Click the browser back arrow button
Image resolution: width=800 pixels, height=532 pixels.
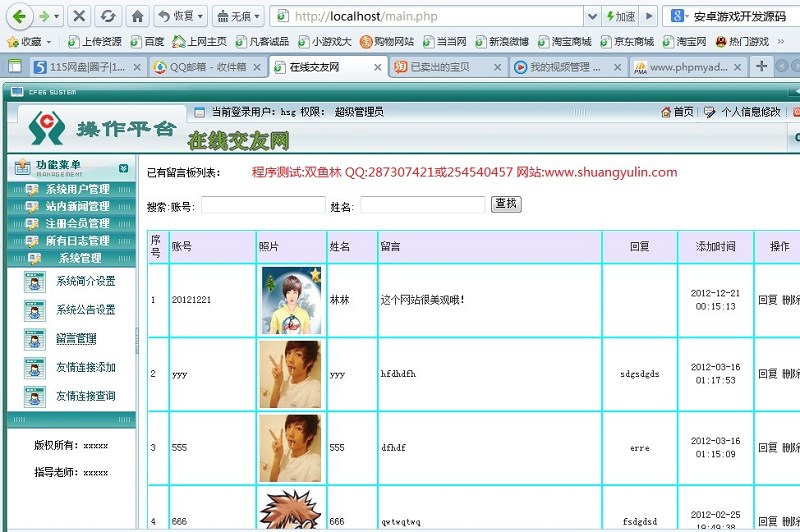click(x=19, y=16)
